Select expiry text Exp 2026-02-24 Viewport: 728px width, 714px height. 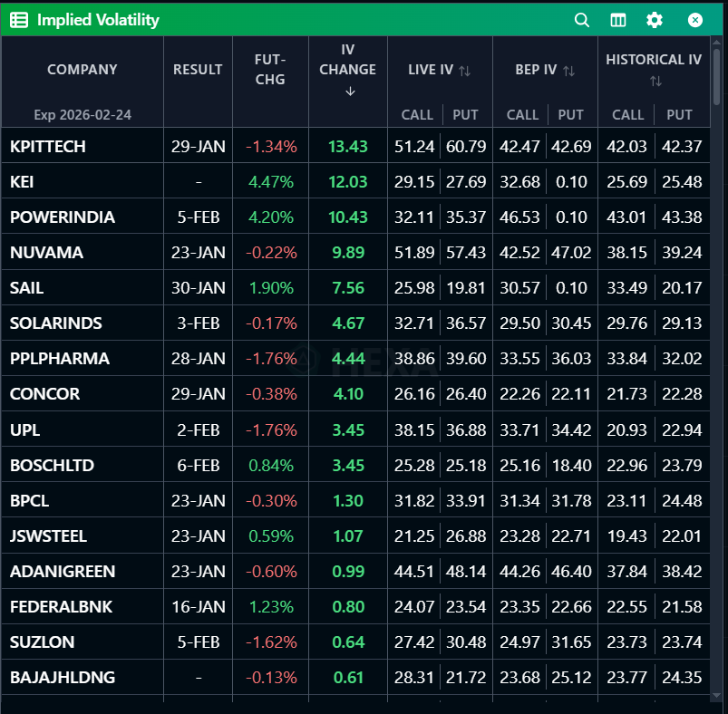[83, 114]
